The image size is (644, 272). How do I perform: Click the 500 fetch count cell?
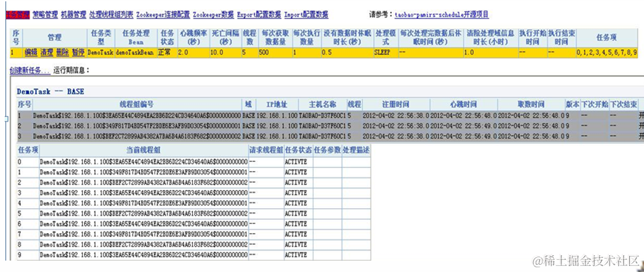click(275, 52)
